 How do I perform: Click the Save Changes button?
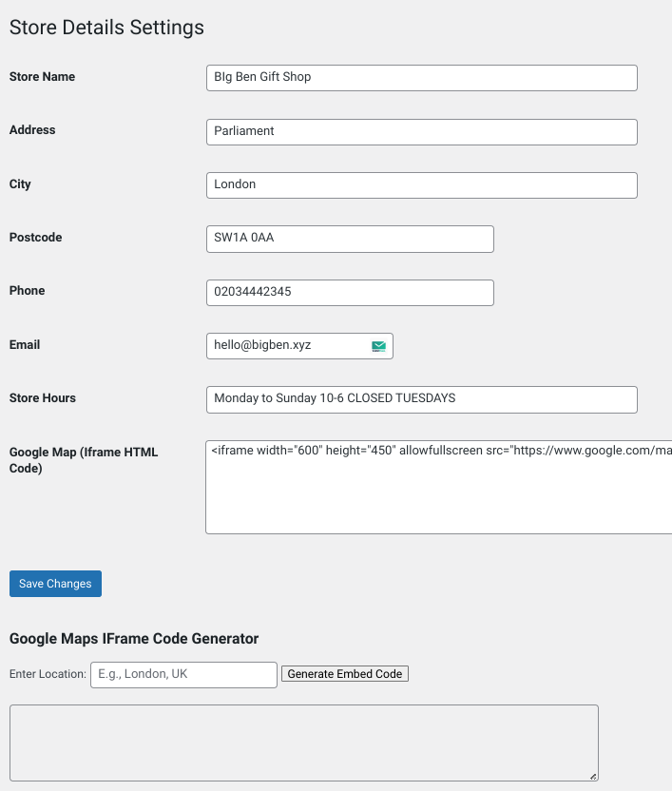coord(55,584)
